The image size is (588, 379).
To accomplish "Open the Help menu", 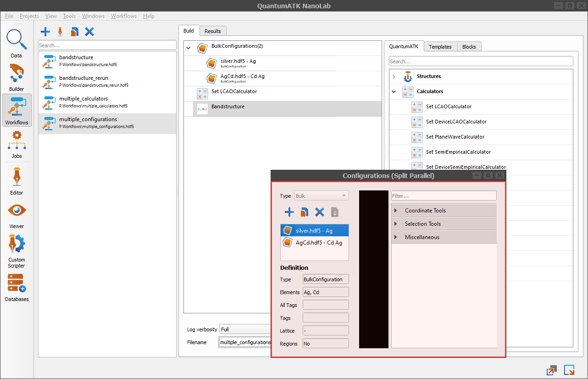I will (149, 16).
